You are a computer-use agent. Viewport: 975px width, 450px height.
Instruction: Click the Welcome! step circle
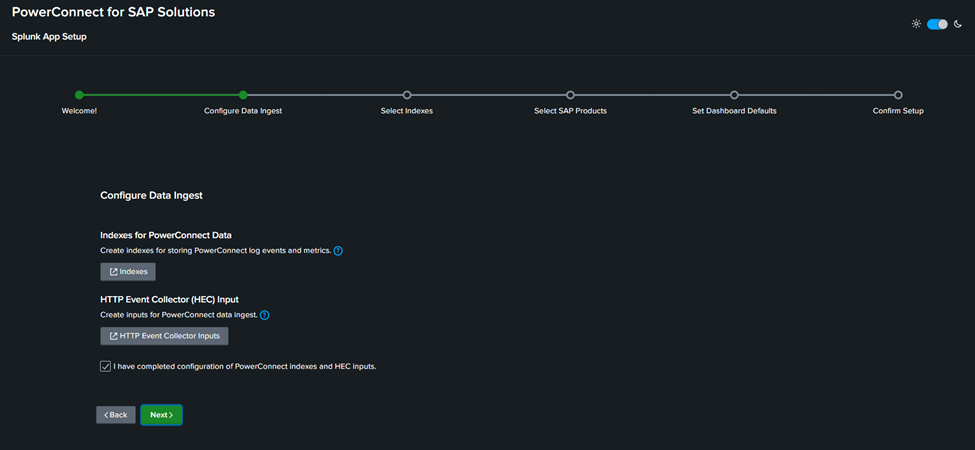pos(79,95)
